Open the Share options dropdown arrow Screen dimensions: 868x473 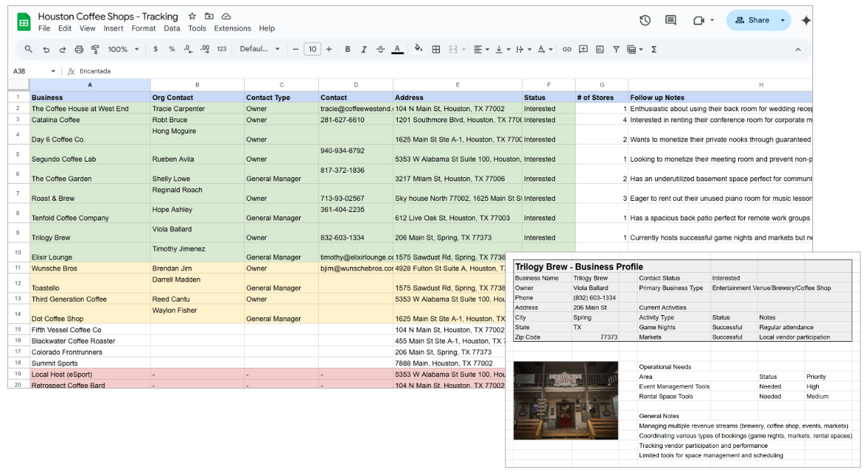(x=783, y=21)
